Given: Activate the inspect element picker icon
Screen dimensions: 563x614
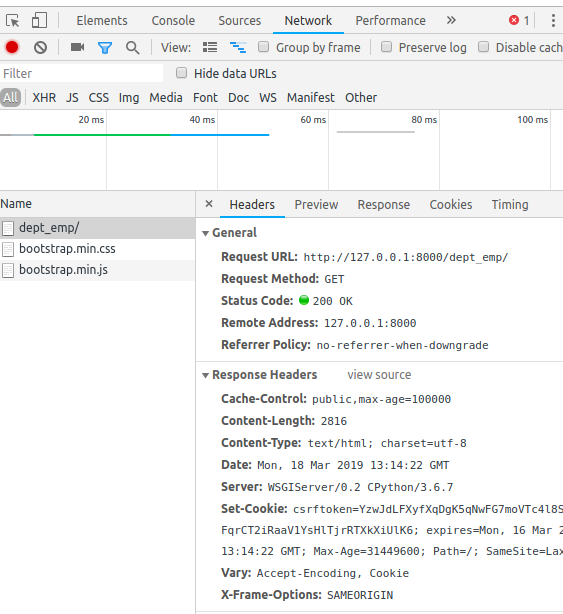Looking at the screenshot, I should click(13, 20).
